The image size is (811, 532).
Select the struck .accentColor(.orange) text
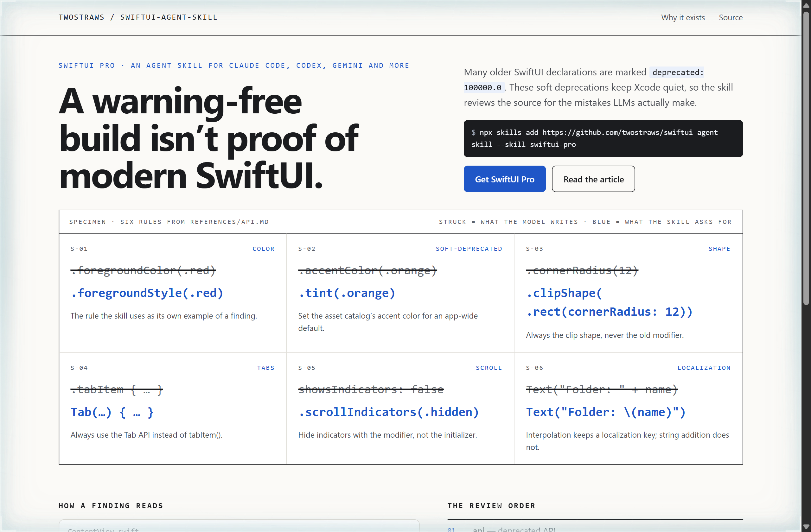pyautogui.click(x=367, y=270)
